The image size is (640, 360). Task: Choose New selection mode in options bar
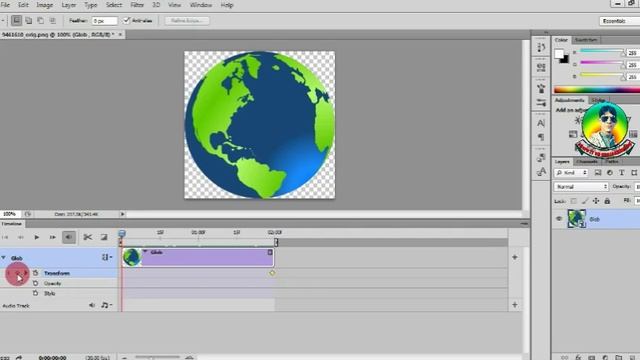16,20
